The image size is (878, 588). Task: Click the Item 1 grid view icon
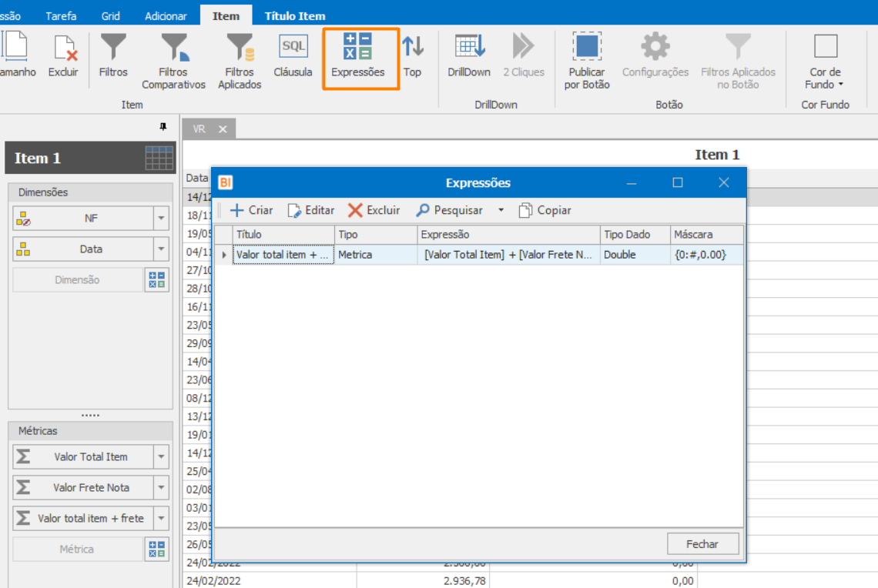click(x=159, y=158)
